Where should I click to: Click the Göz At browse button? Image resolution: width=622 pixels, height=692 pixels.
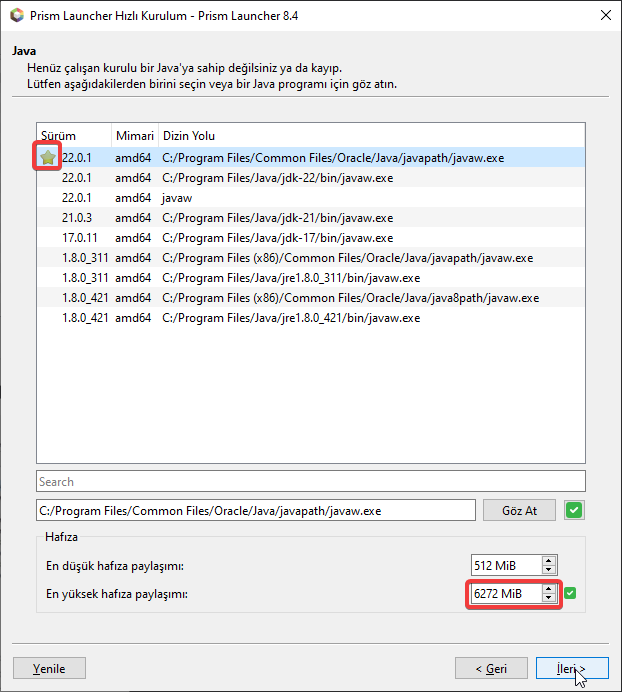point(519,511)
